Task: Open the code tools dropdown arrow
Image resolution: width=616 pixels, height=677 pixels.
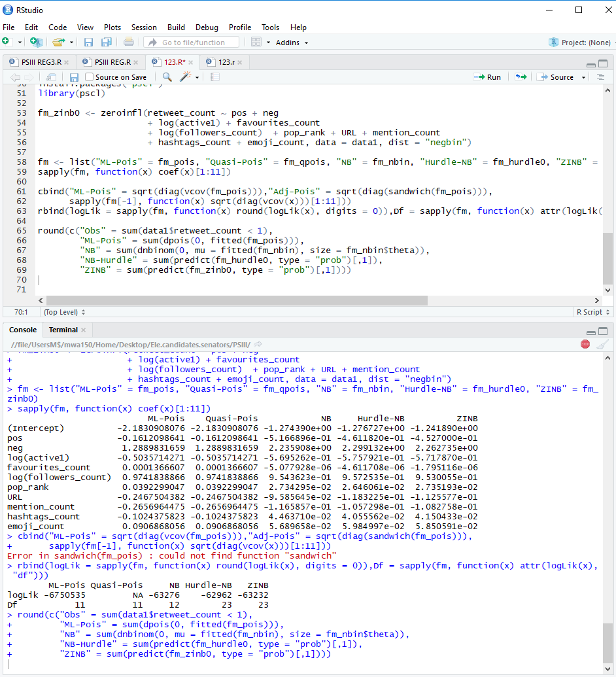Action: (197, 78)
